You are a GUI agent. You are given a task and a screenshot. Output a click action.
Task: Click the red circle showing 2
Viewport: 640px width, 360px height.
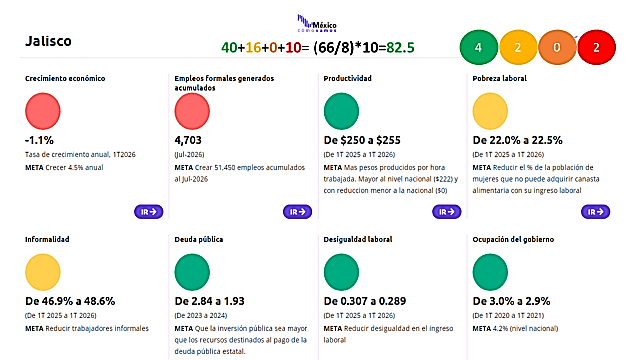pyautogui.click(x=596, y=47)
